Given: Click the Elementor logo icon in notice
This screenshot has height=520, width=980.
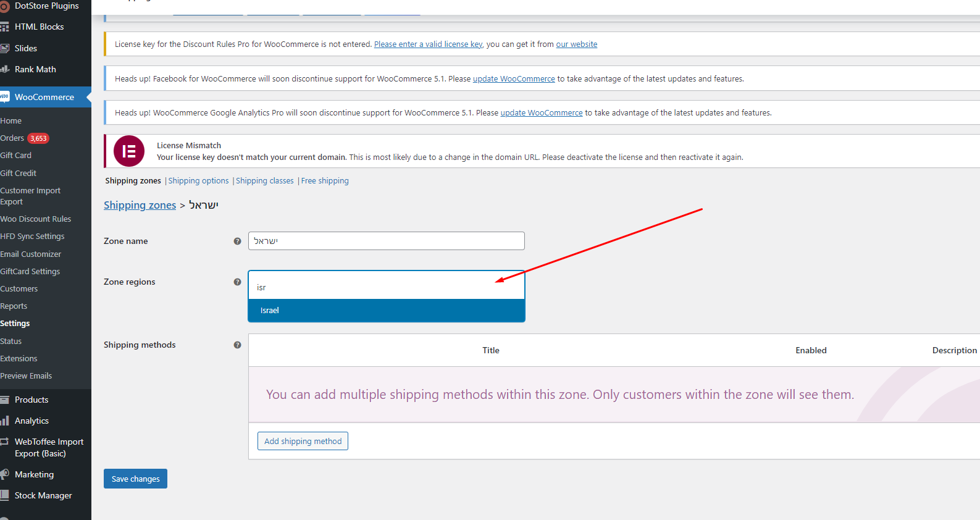Looking at the screenshot, I should 129,151.
